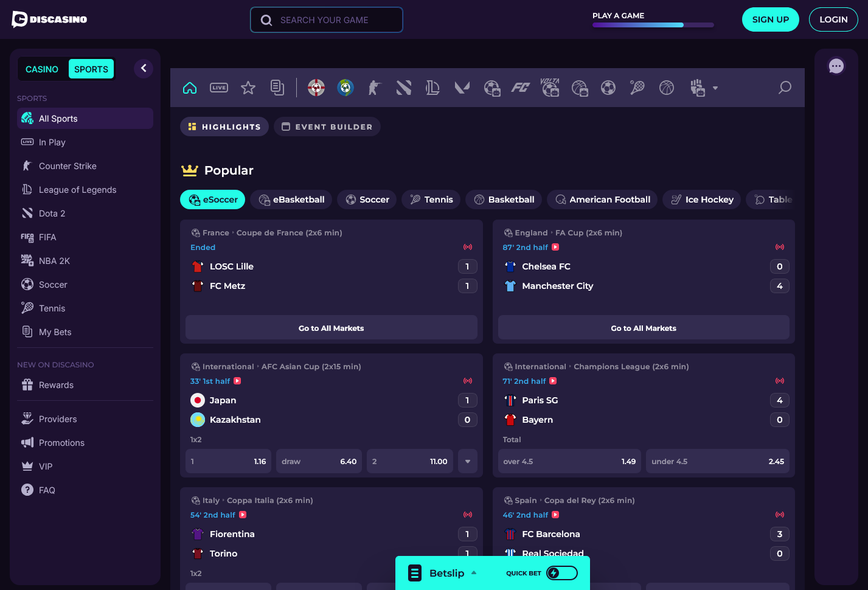Select the basketball icon in toolbar
The image size is (868, 590).
pos(667,88)
